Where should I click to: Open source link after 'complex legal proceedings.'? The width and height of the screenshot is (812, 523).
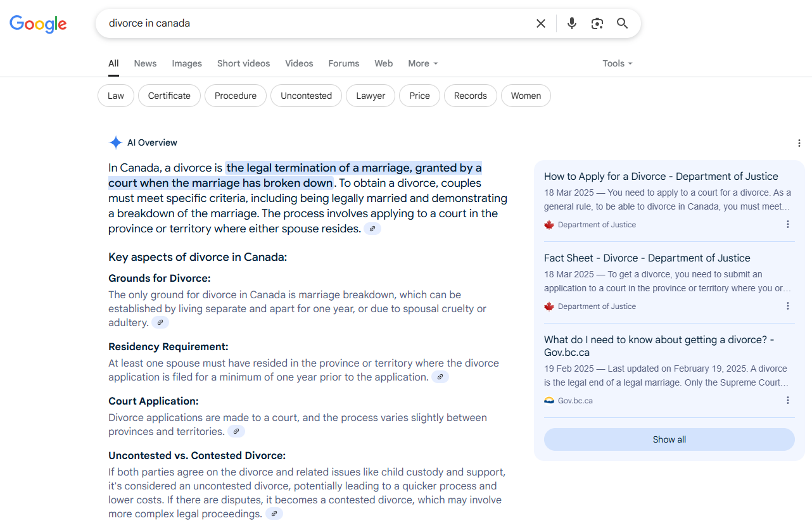(274, 514)
